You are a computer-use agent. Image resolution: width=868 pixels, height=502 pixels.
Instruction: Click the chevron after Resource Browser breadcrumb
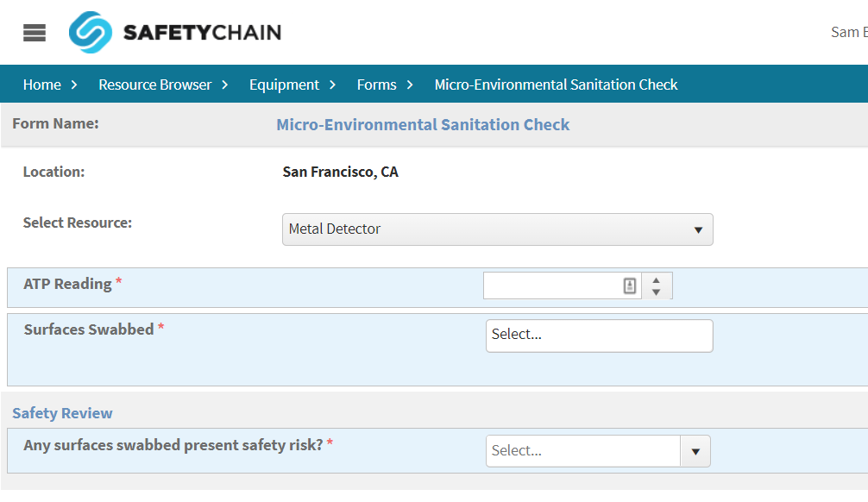(225, 85)
